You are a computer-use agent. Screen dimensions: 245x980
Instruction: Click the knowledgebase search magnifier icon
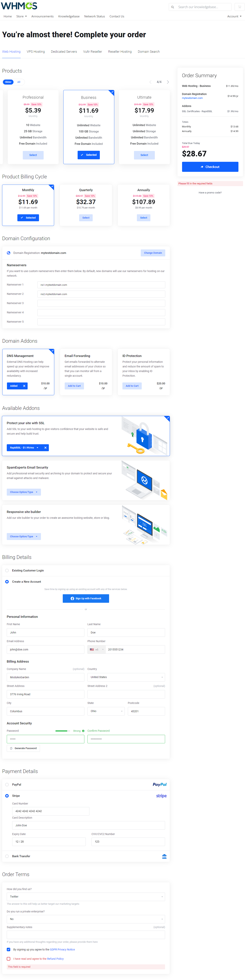(173, 7)
